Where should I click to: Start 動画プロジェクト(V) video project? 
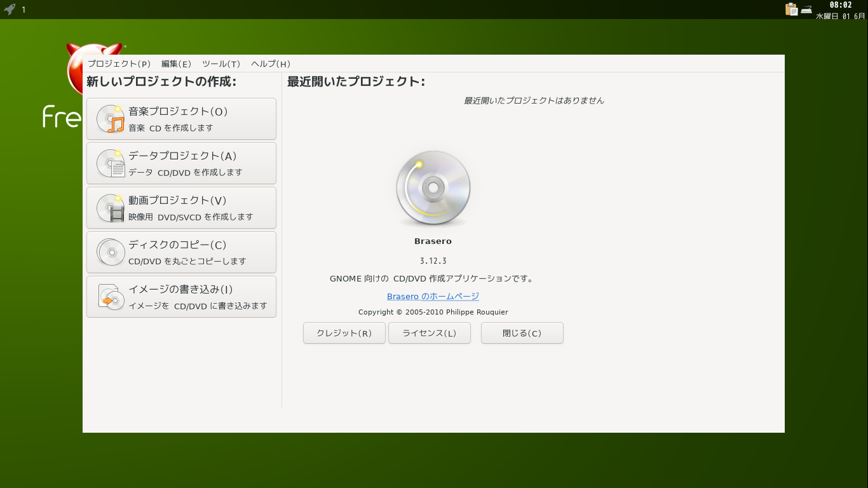point(181,208)
